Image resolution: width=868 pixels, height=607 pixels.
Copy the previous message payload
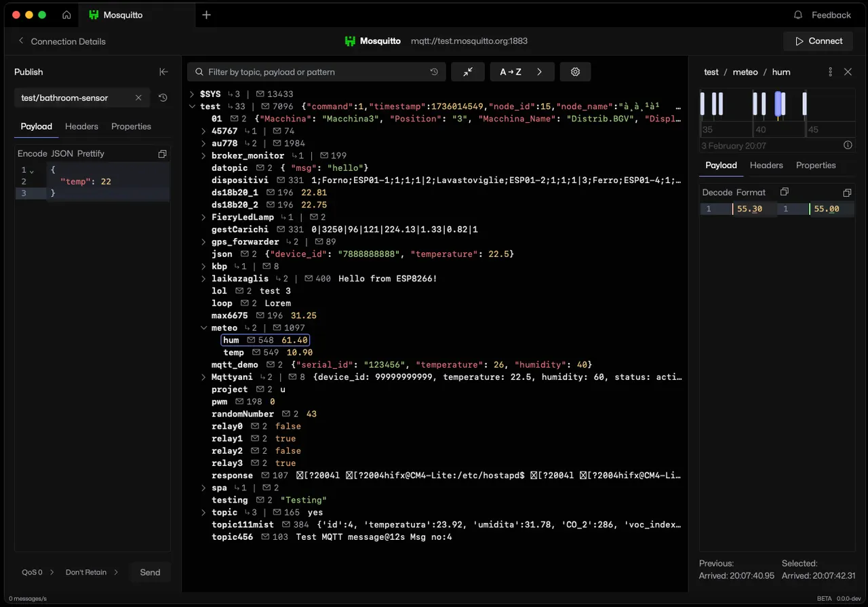pyautogui.click(x=784, y=192)
